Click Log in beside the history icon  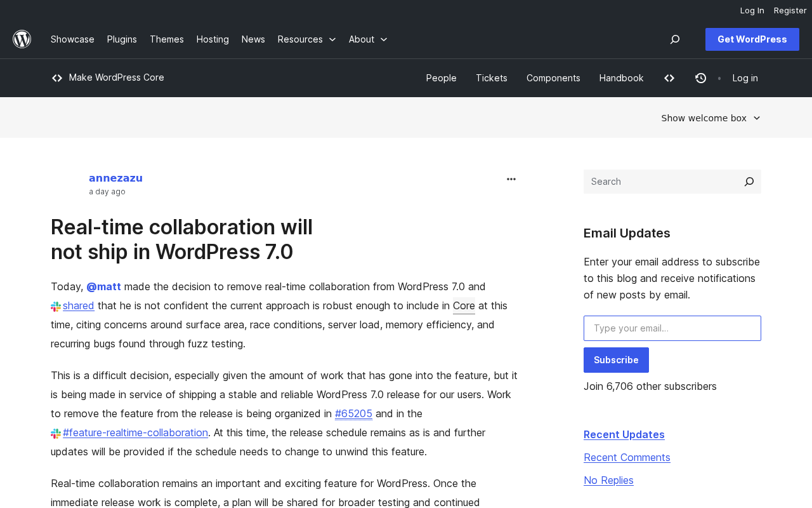pos(745,78)
